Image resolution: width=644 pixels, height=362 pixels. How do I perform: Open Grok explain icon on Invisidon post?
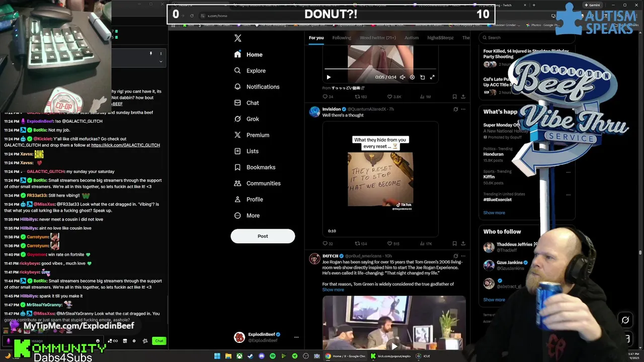tap(455, 109)
